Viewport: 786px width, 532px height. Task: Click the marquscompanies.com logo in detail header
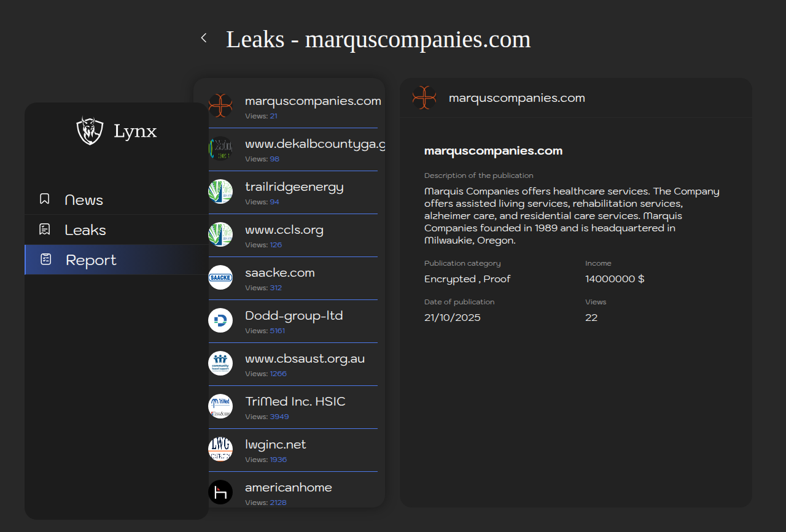point(424,98)
